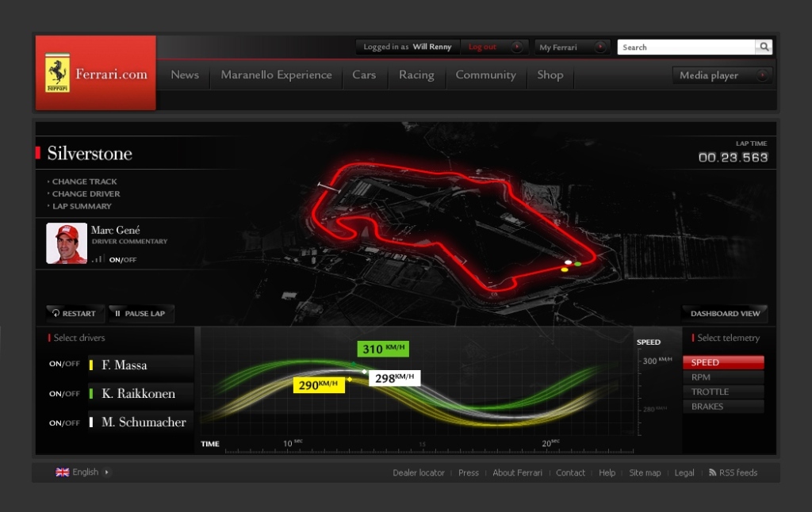Open the Racing menu
This screenshot has width=812, height=512.
(416, 75)
